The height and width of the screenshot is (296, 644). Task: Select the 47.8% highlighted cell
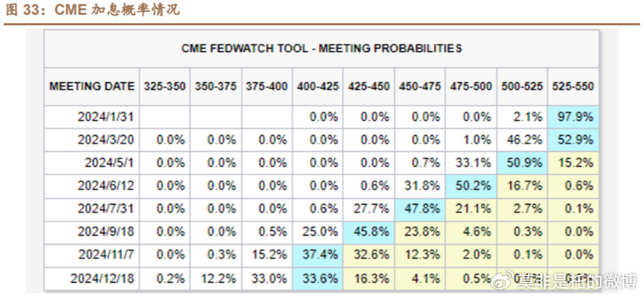pos(420,209)
